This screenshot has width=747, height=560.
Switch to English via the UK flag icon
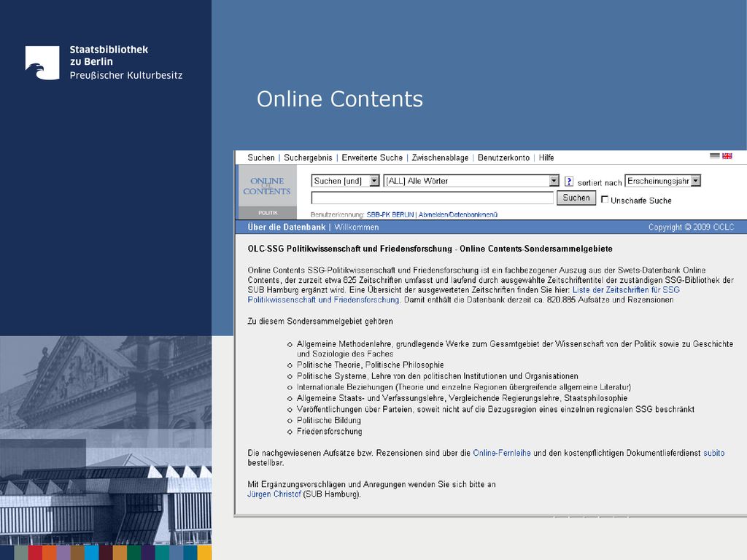[727, 156]
